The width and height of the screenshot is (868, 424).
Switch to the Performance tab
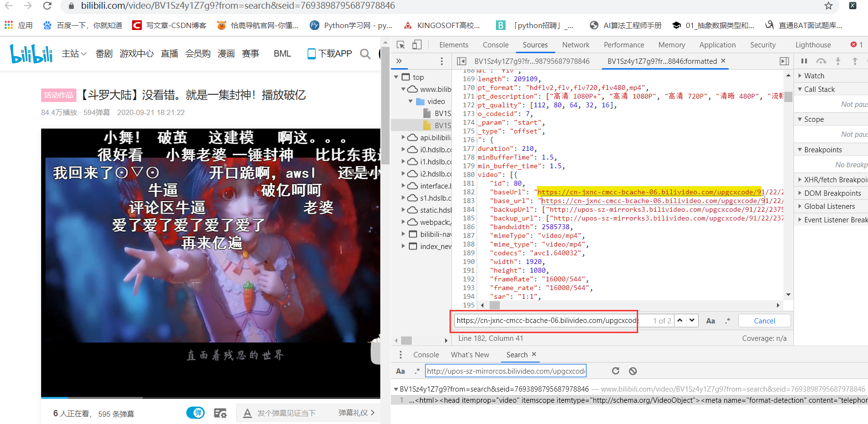click(x=624, y=45)
